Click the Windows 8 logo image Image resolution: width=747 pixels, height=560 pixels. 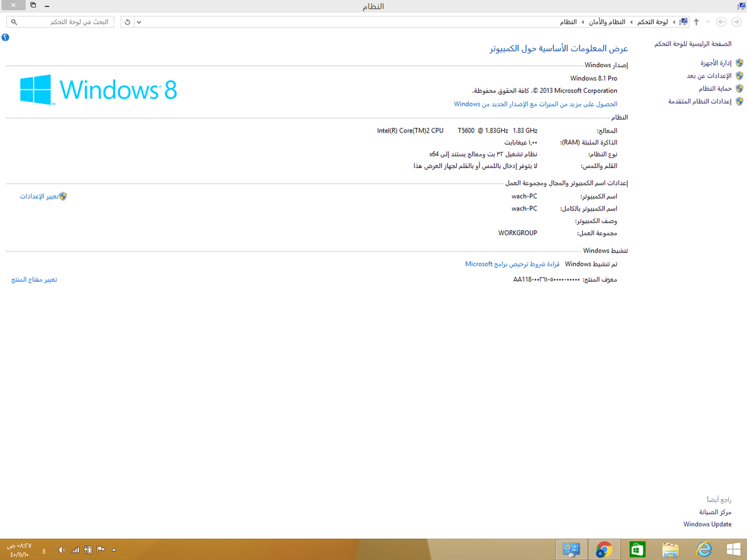coord(98,90)
